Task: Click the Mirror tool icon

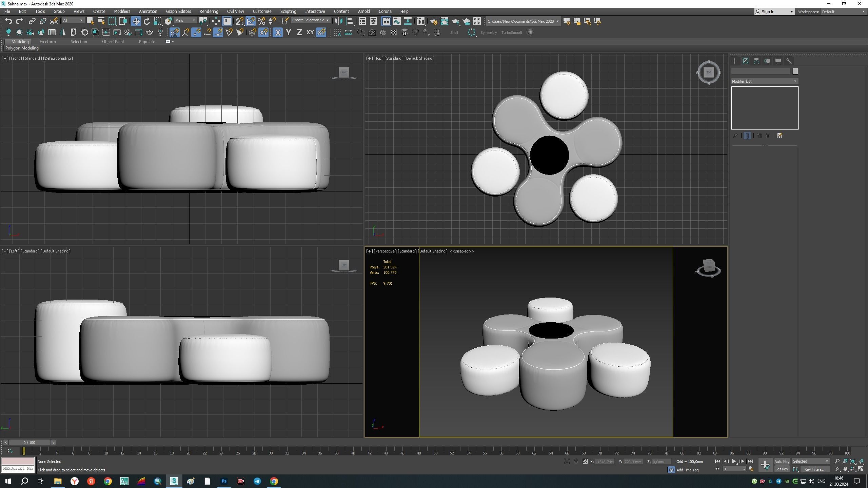Action: coord(338,21)
